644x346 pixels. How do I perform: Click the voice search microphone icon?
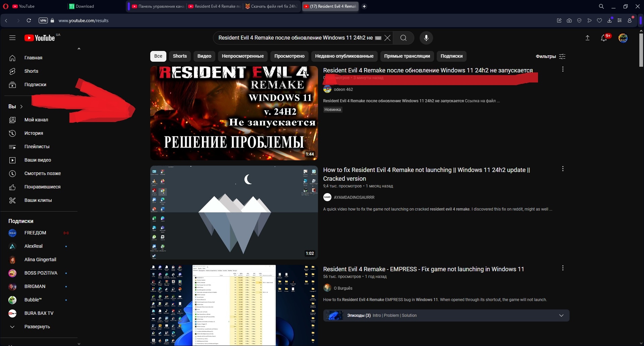click(x=426, y=38)
